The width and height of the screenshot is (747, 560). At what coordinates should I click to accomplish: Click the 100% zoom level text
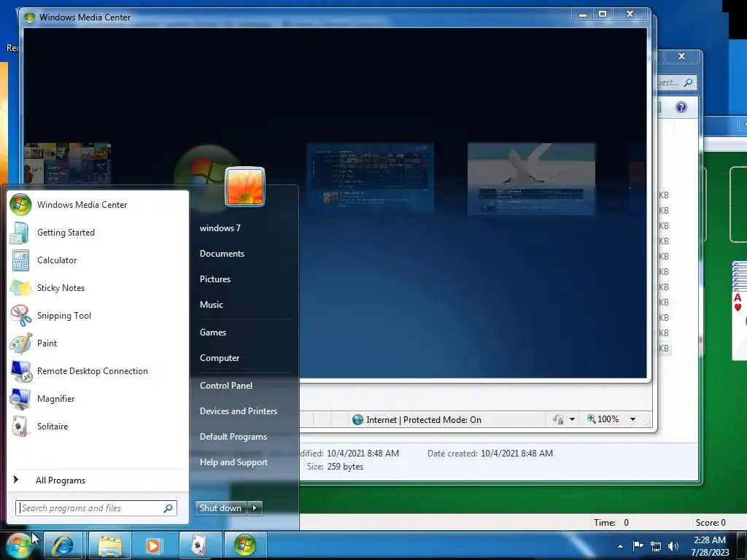click(608, 419)
